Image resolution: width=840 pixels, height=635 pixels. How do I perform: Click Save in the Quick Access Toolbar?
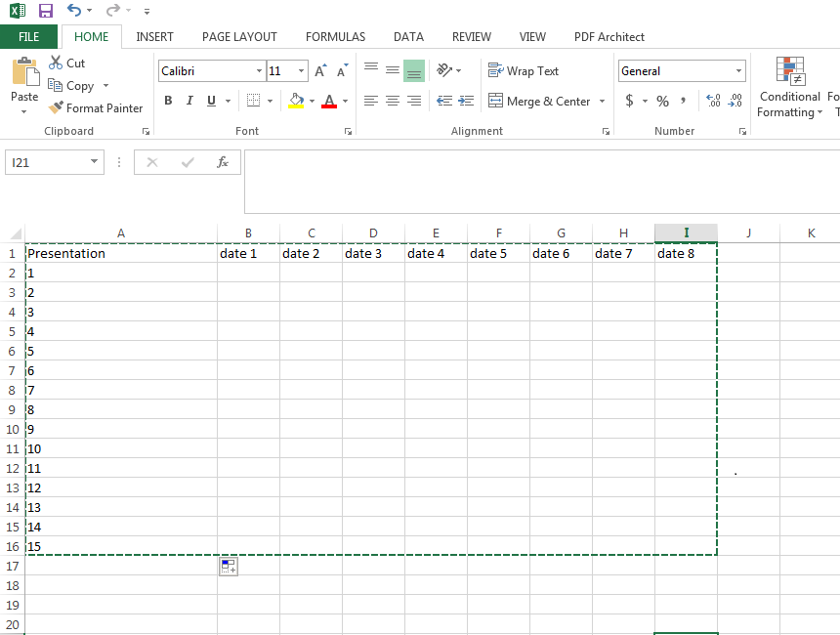[x=45, y=10]
